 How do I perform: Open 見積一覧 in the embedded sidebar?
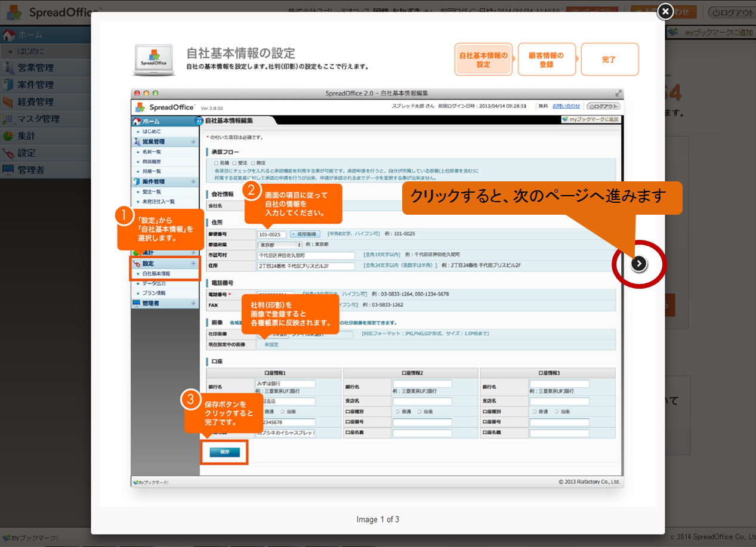tap(152, 171)
